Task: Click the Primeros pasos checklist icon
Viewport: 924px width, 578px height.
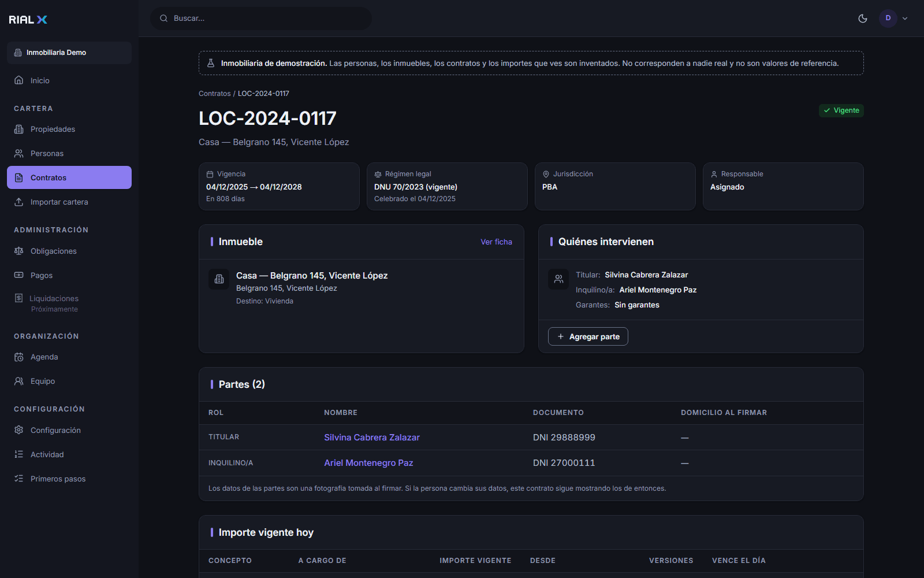Action: [19, 479]
